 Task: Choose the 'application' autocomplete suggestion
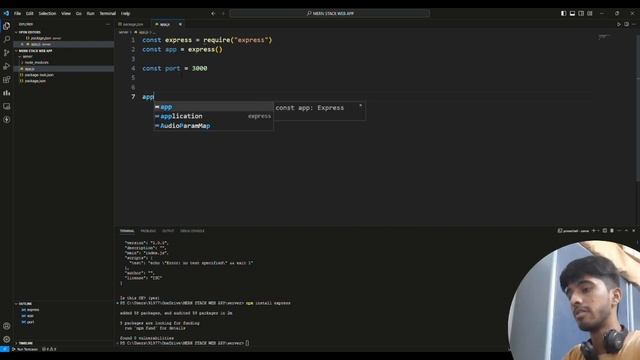click(x=213, y=116)
